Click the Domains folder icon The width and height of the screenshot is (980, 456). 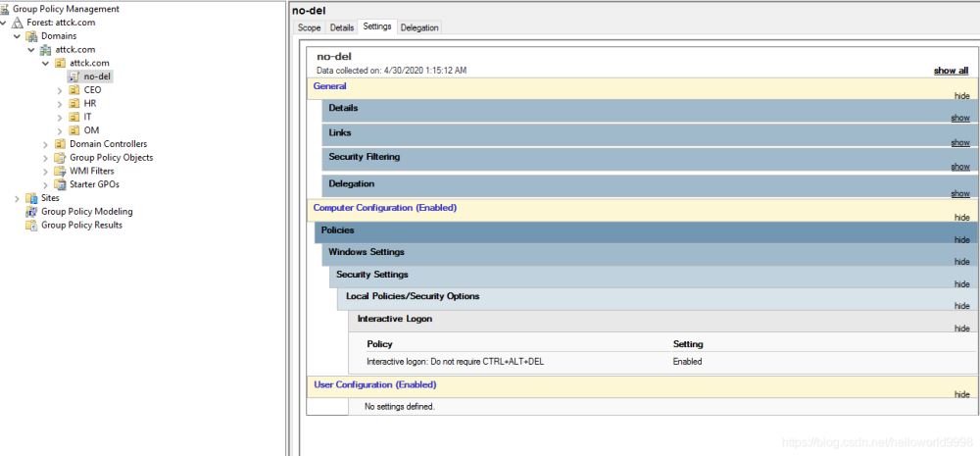[x=31, y=36]
